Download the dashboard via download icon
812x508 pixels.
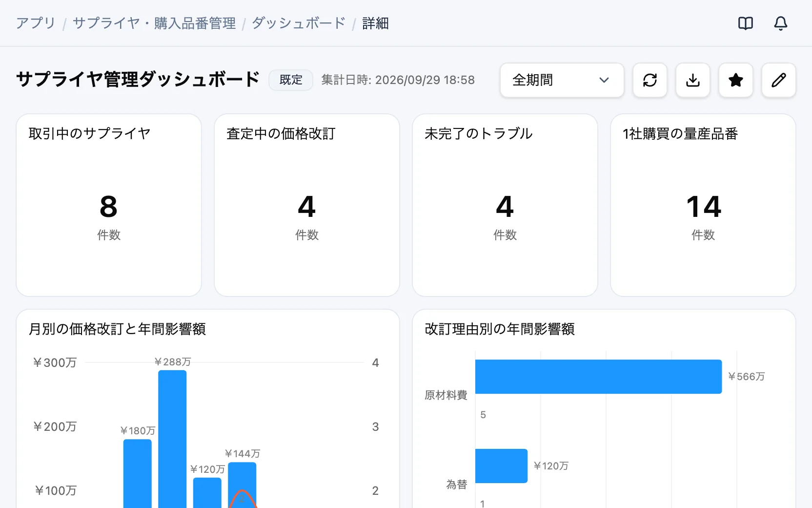[x=693, y=80]
